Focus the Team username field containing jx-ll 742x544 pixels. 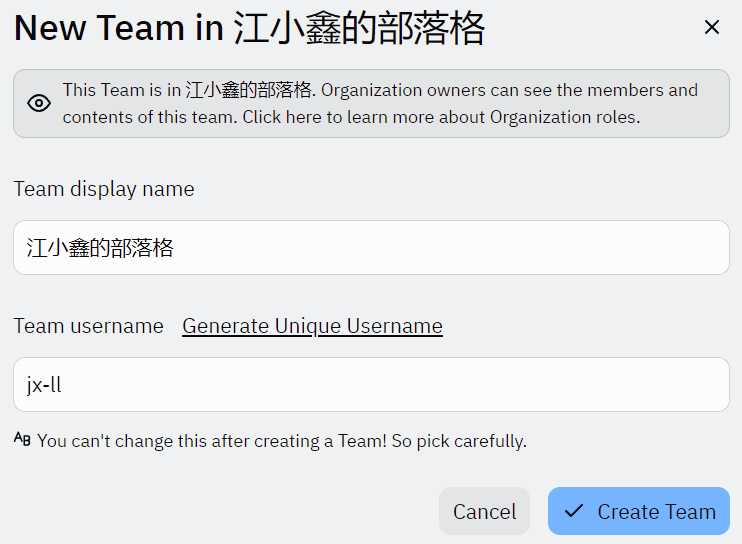371,385
